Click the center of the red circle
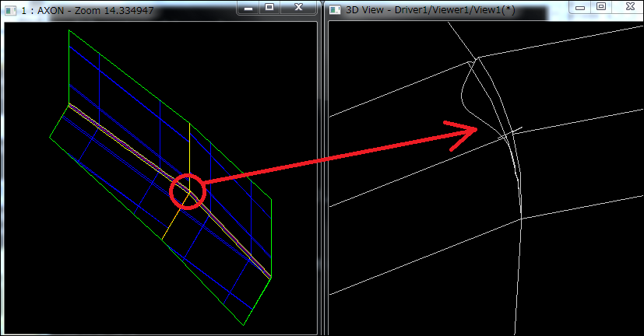The height and width of the screenshot is (336, 644). pos(188,192)
